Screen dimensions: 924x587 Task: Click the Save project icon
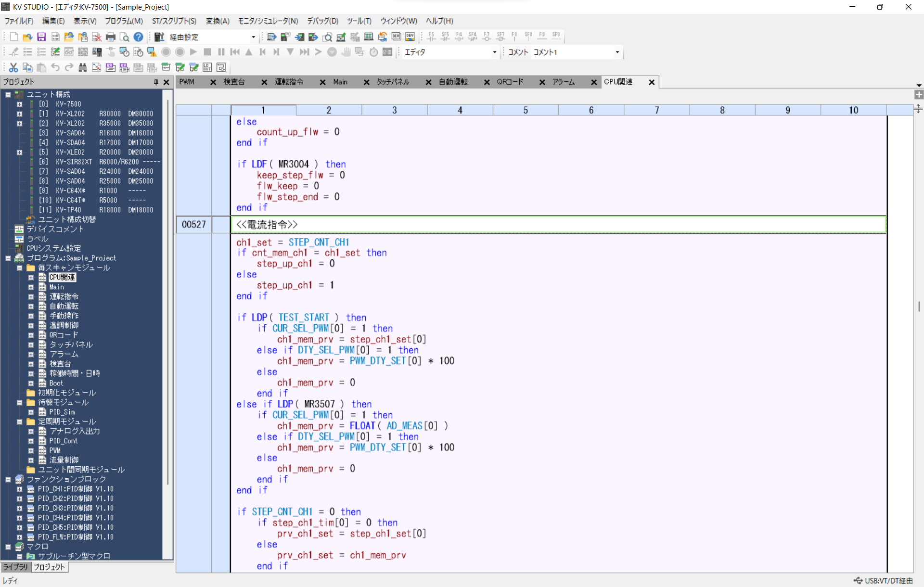41,37
